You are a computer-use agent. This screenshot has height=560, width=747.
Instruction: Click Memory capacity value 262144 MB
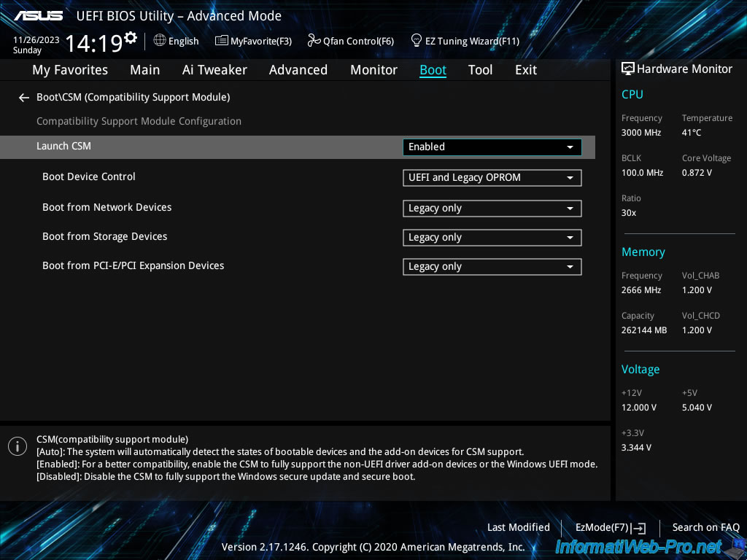tap(644, 330)
